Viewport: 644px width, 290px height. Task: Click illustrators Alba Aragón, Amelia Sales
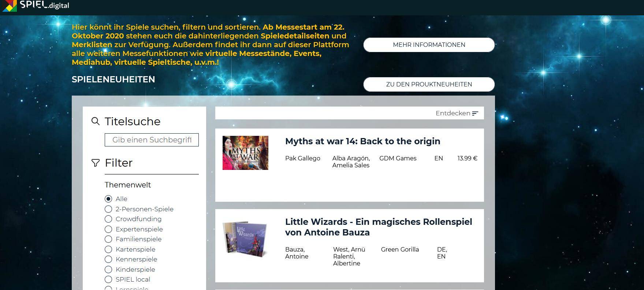pyautogui.click(x=351, y=162)
